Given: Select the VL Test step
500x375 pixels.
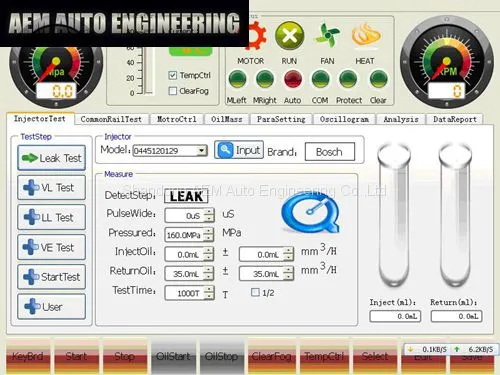Looking at the screenshot, I should [52, 188].
